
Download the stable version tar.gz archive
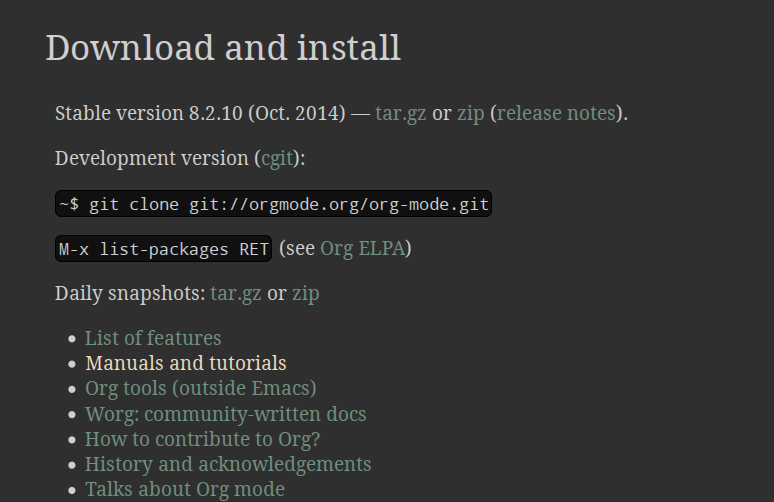click(400, 113)
